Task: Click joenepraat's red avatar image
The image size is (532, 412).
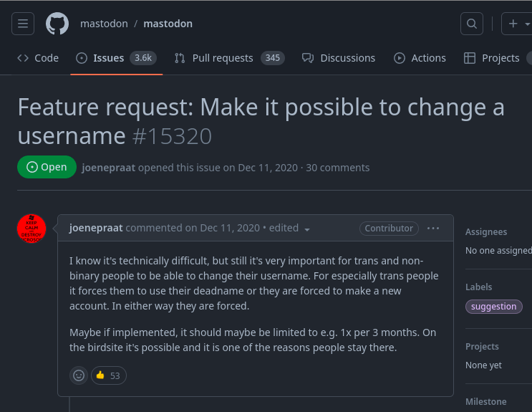Action: [32, 228]
